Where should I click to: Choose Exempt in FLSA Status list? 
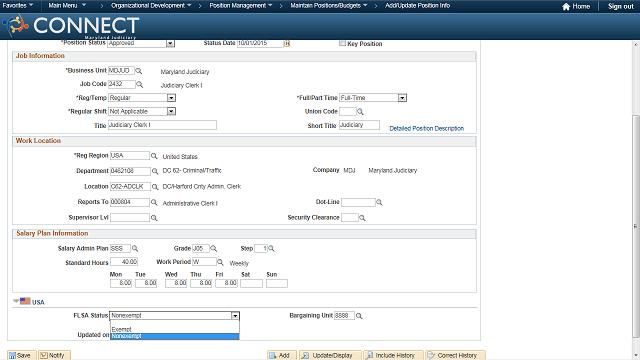click(x=175, y=329)
